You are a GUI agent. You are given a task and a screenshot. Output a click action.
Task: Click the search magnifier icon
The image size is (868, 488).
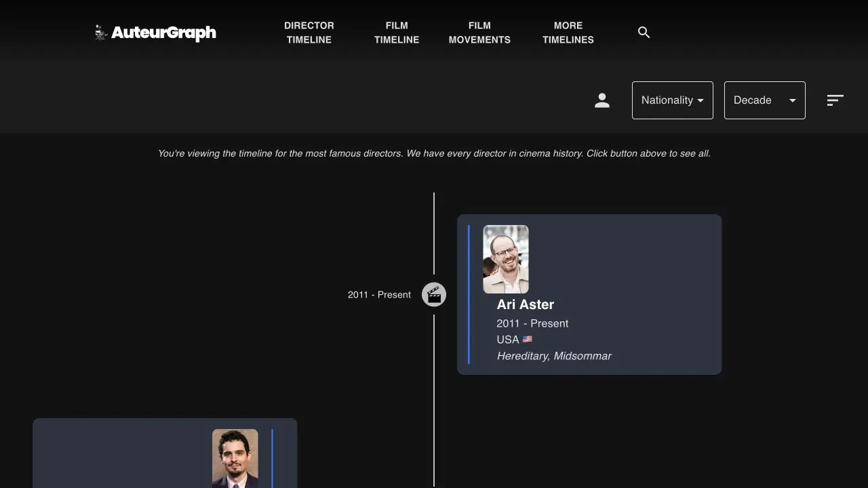pos(644,33)
